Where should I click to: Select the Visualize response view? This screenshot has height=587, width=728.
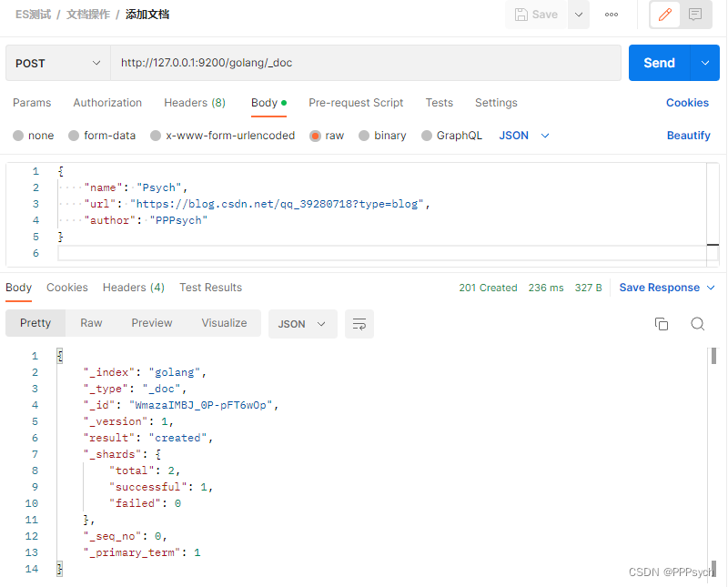coord(224,323)
